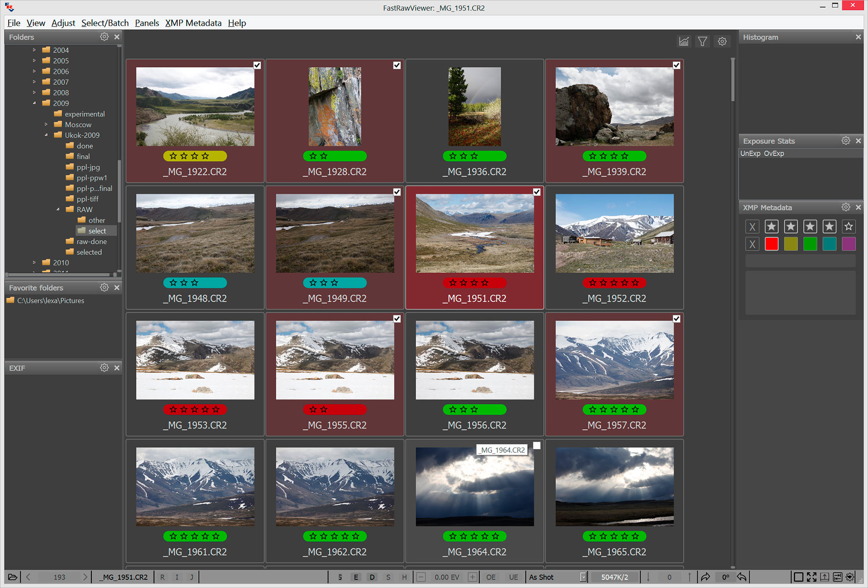Apply the red color label swatch
The width and height of the screenshot is (868, 588).
(x=771, y=244)
